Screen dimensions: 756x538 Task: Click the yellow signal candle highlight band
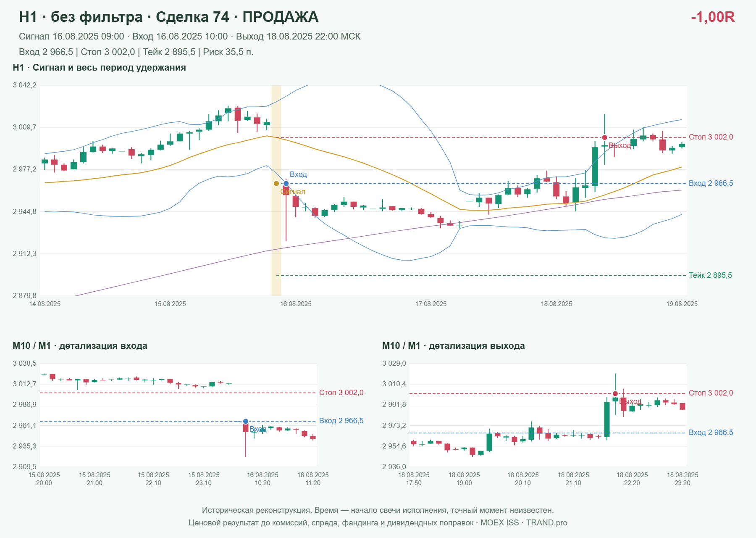tap(276, 190)
